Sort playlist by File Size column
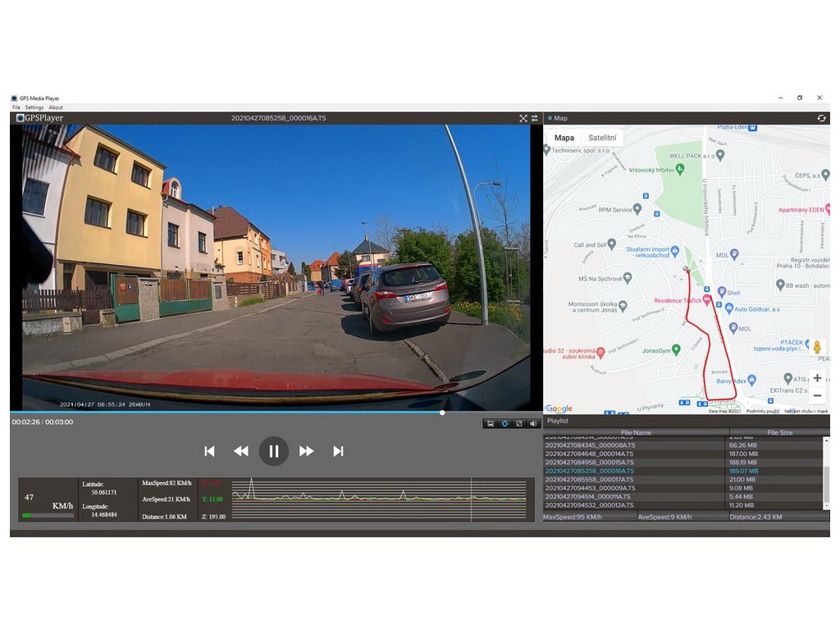The image size is (840, 630). [779, 432]
